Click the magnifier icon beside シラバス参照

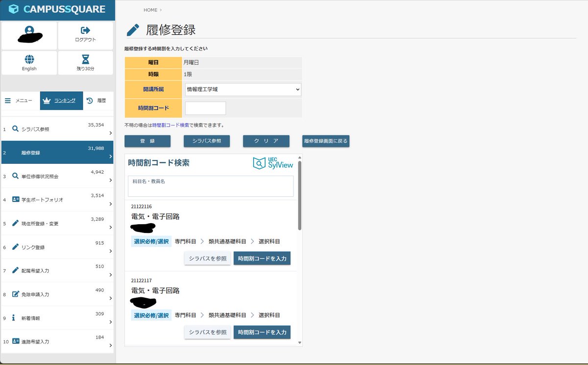(x=15, y=129)
